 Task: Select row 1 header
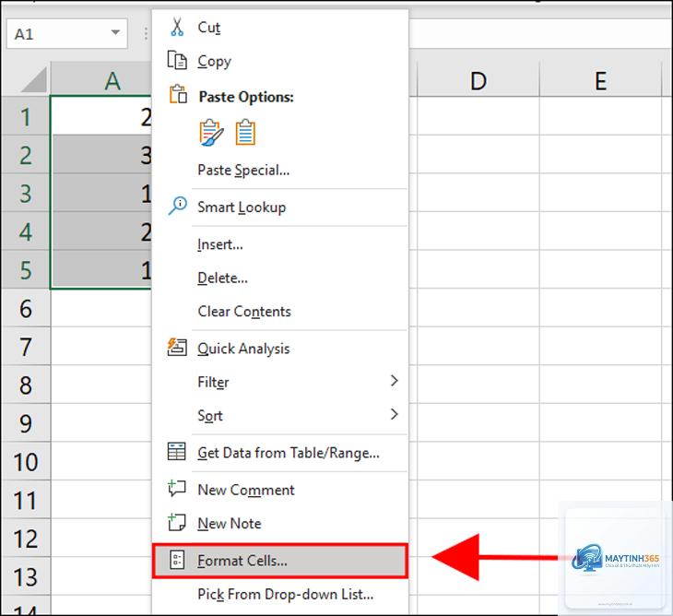pyautogui.click(x=26, y=116)
